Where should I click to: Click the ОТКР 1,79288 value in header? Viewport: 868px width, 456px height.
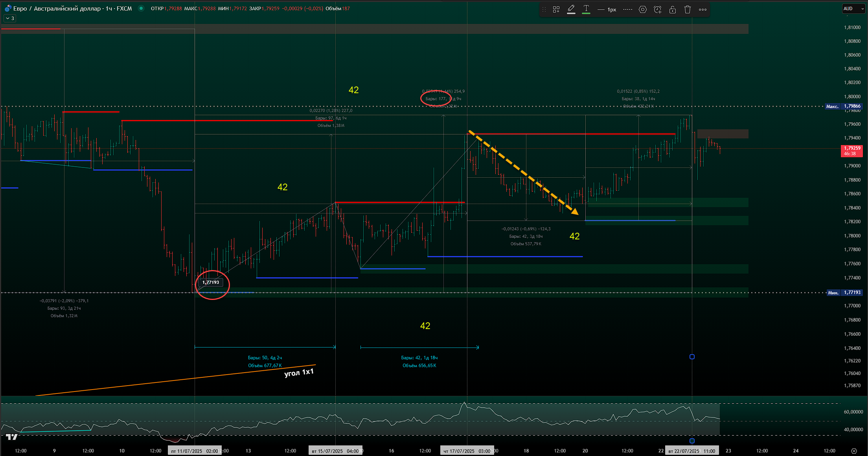[x=166, y=8]
